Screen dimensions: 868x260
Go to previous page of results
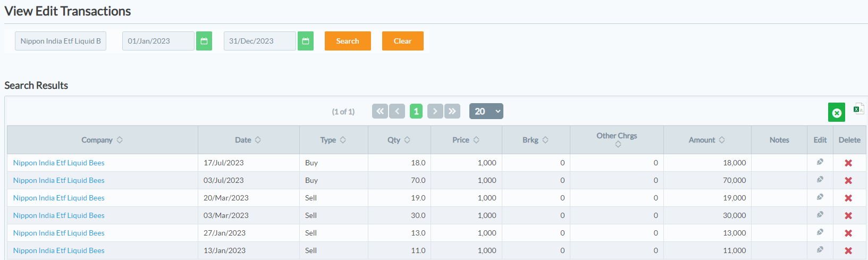[x=397, y=111]
